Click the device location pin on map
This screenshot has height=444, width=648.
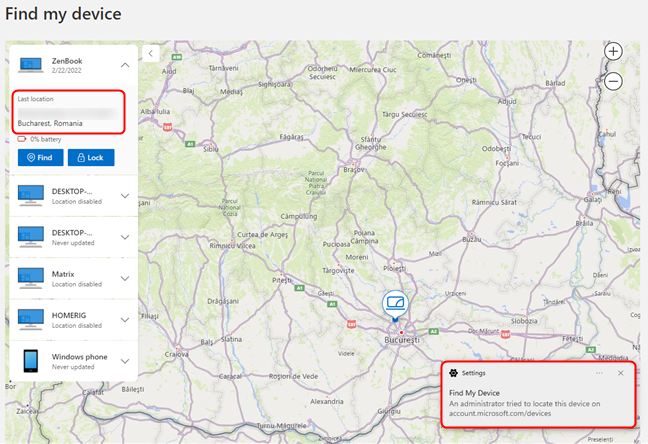[x=395, y=306]
